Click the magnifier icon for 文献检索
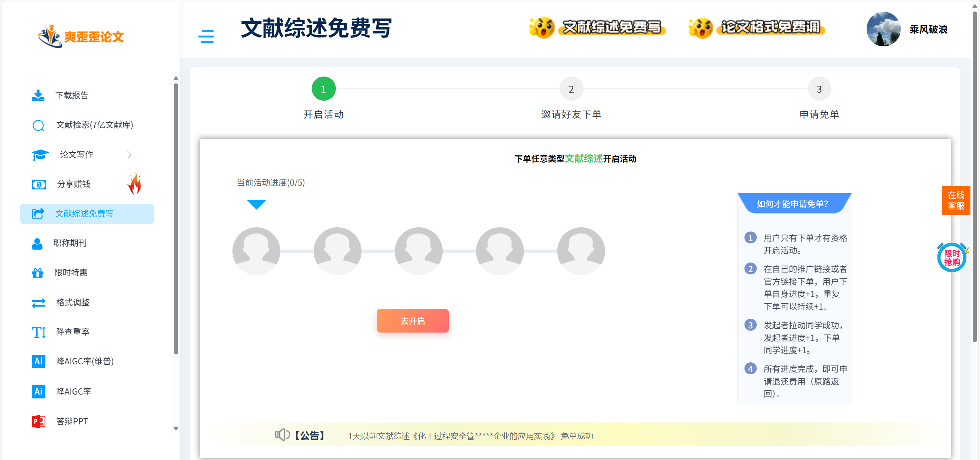The width and height of the screenshot is (980, 460). coord(38,125)
